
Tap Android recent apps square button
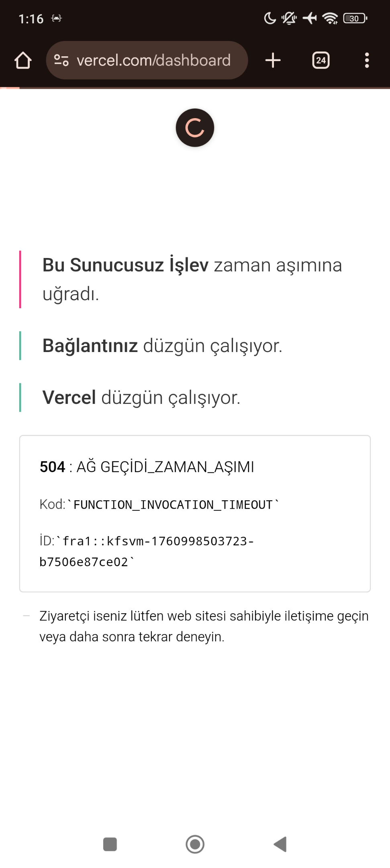(x=110, y=844)
